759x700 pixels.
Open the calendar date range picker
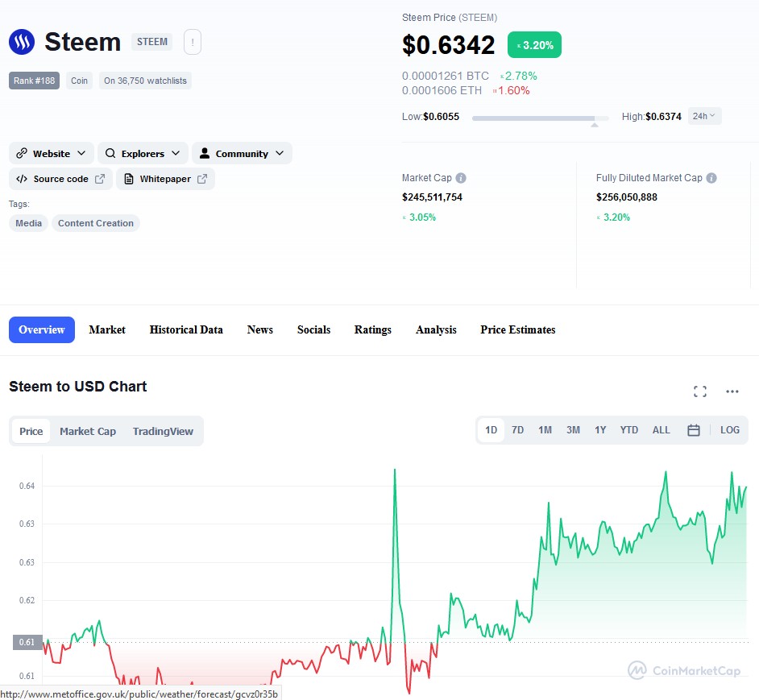point(693,430)
